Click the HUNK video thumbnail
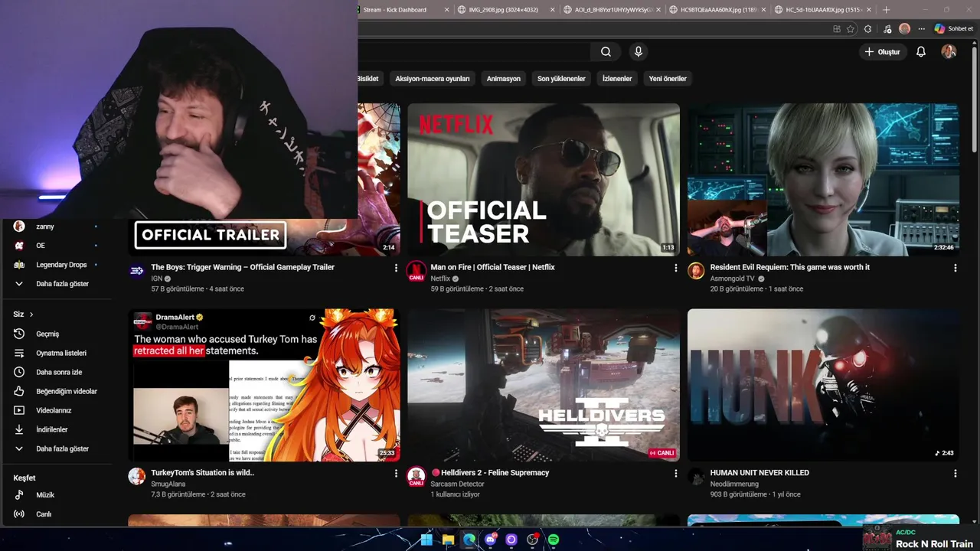The image size is (980, 551). click(823, 386)
